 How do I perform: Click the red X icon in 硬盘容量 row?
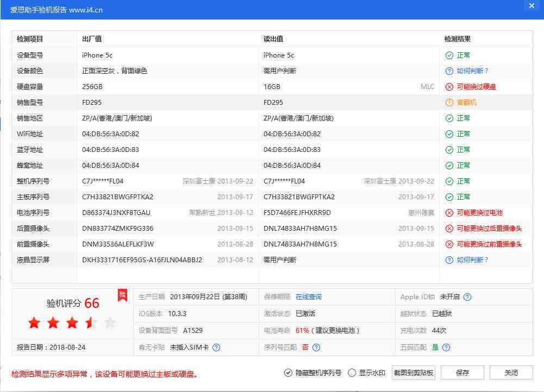(449, 87)
